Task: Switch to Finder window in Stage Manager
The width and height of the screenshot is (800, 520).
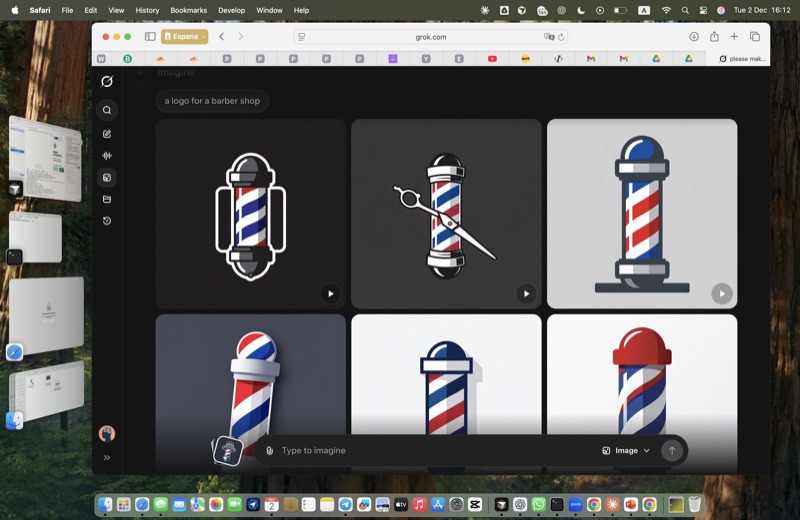Action: click(x=46, y=393)
